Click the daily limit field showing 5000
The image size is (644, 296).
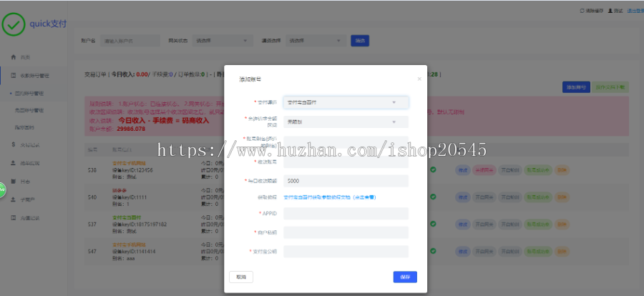346,181
